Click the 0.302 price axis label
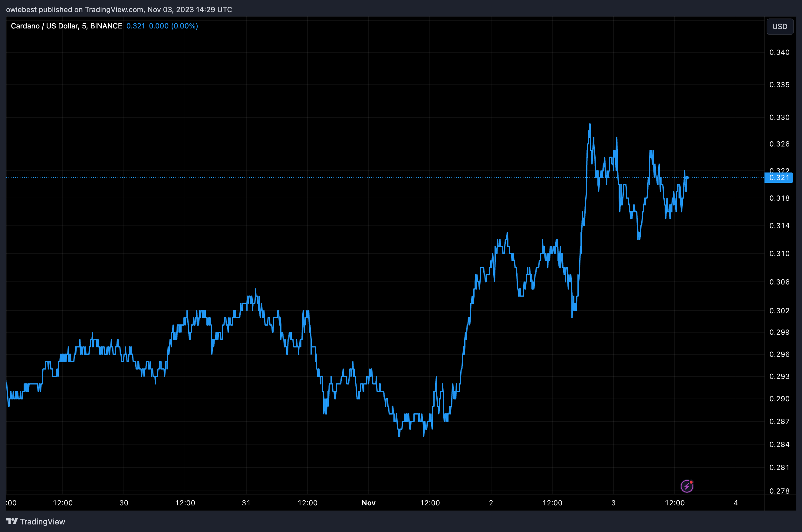802x532 pixels. click(779, 310)
